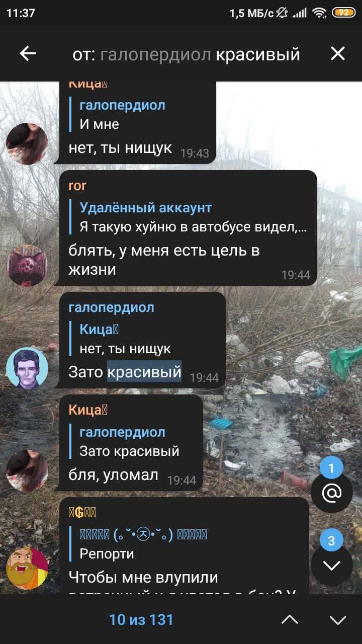Go to previous search result arrow

tap(290, 619)
